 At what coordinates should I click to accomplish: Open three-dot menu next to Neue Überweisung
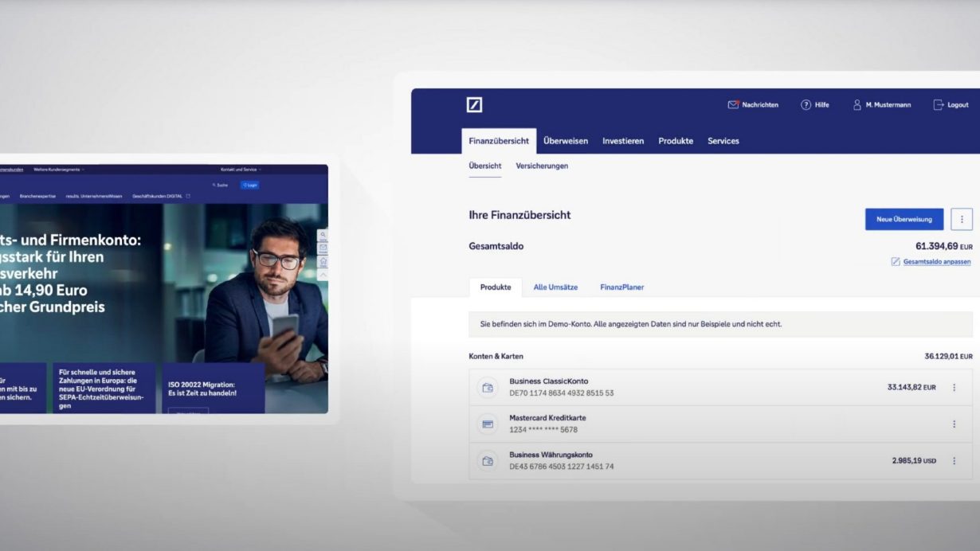click(962, 220)
